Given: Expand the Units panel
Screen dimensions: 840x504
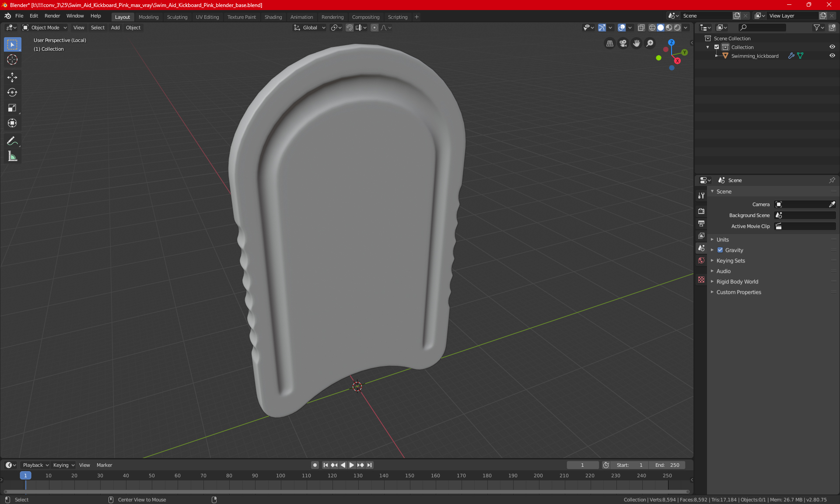Looking at the screenshot, I should click(x=722, y=240).
